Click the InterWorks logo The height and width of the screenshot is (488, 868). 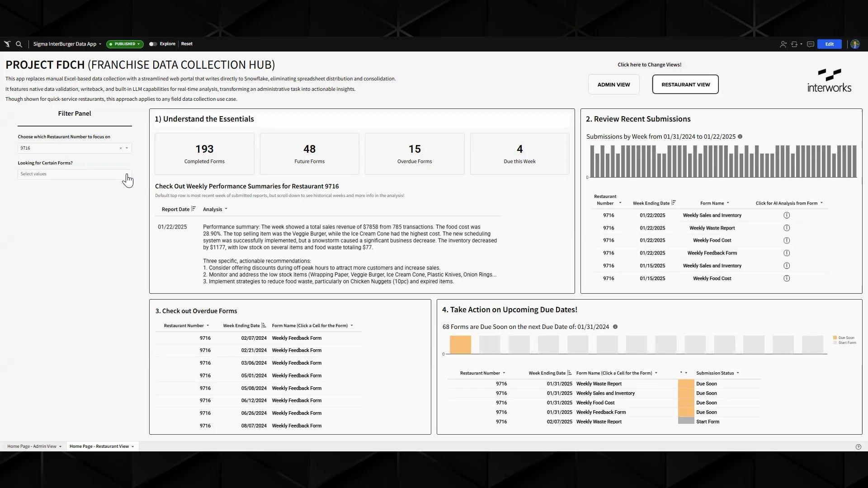[829, 80]
